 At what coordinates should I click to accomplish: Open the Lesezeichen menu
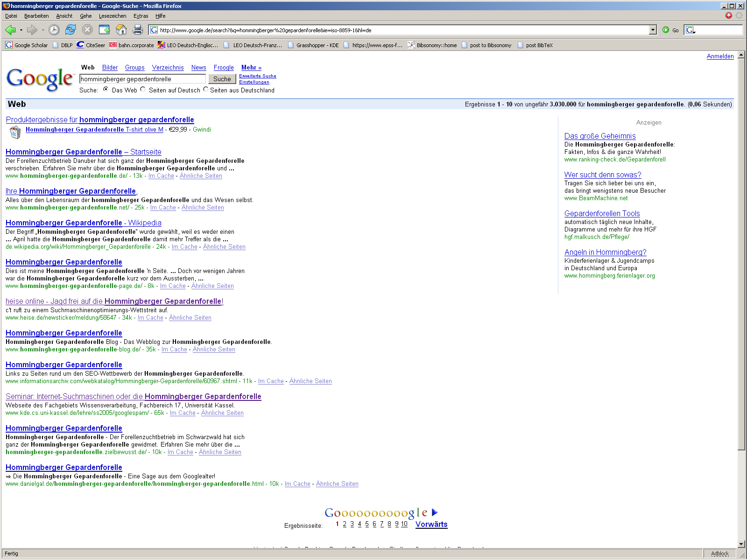point(112,16)
